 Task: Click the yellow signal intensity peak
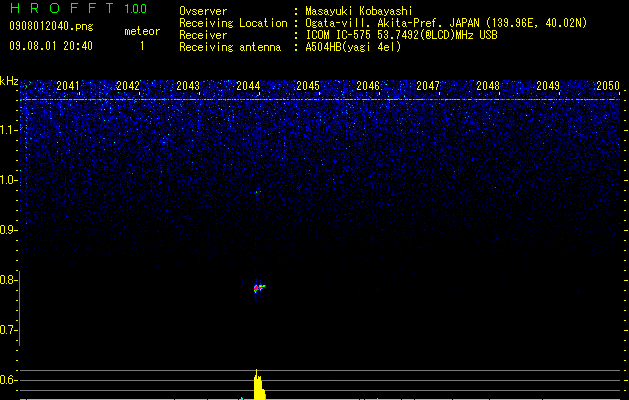[x=259, y=385]
